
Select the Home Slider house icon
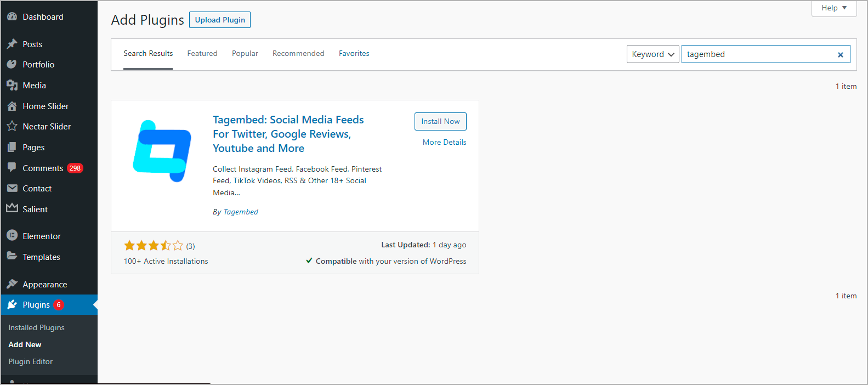pyautogui.click(x=12, y=106)
